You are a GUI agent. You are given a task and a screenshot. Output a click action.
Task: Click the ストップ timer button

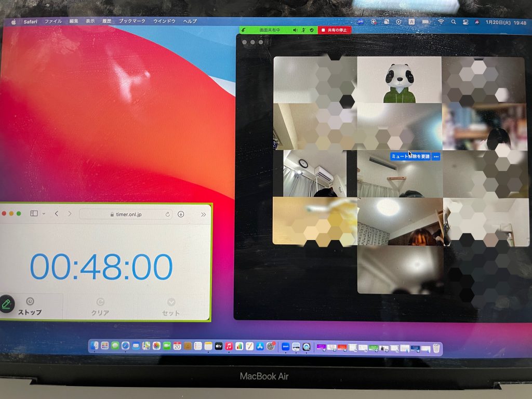click(30, 307)
